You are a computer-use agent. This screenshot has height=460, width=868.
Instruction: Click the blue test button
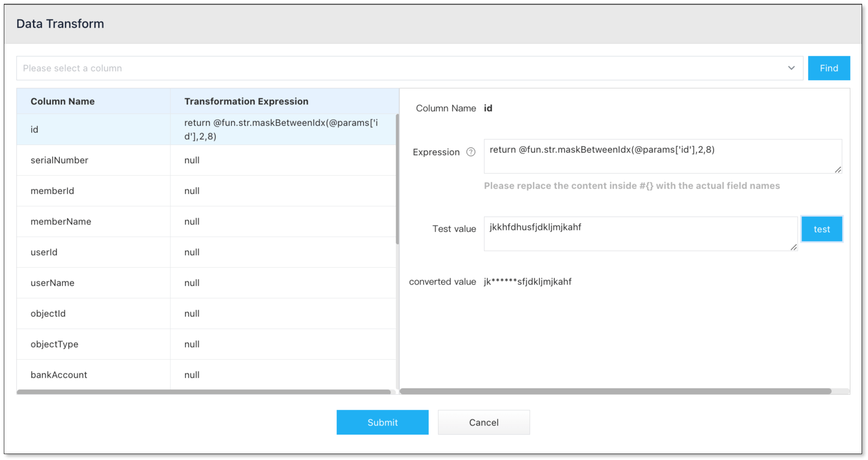821,229
